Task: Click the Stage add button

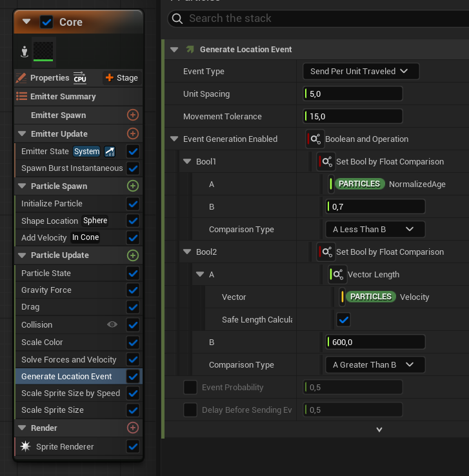Action: click(121, 77)
